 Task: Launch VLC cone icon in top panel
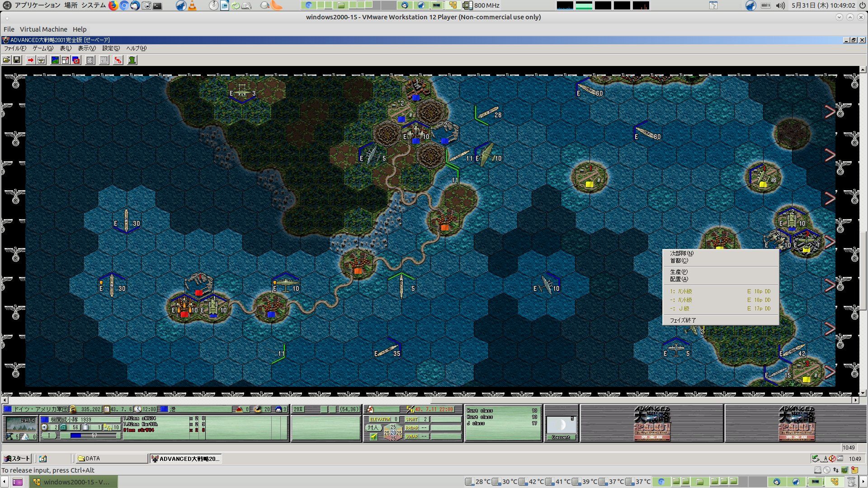pyautogui.click(x=192, y=5)
